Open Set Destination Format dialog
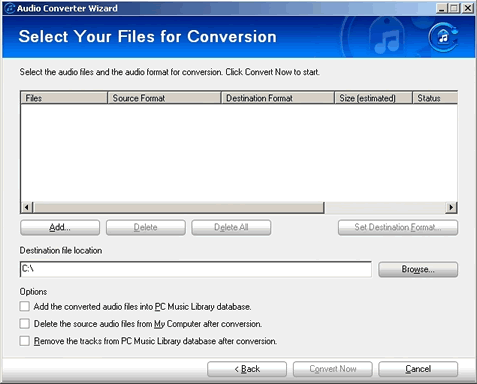 tap(398, 227)
